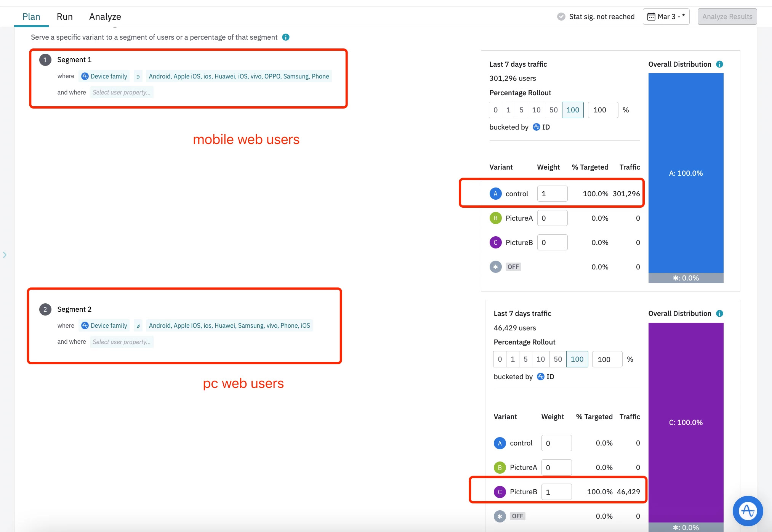Click the Analyze Results button
Viewport: 772px width, 532px height.
[727, 17]
